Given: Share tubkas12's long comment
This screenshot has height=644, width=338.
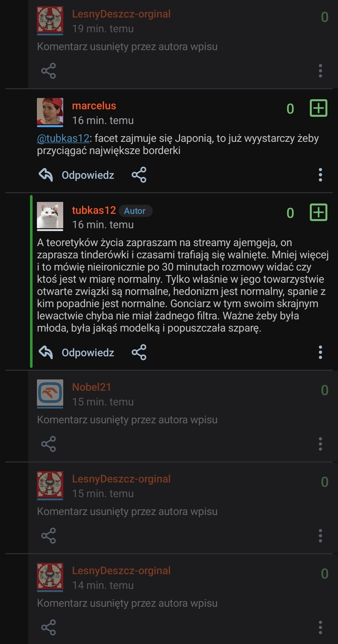Looking at the screenshot, I should [139, 352].
